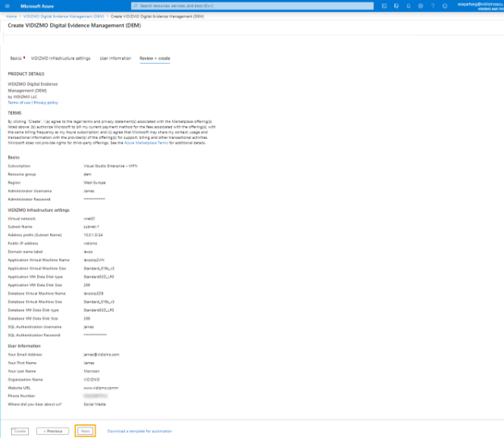Image resolution: width=504 pixels, height=438 pixels.
Task: Open the Help question mark icon
Action: pos(431,5)
